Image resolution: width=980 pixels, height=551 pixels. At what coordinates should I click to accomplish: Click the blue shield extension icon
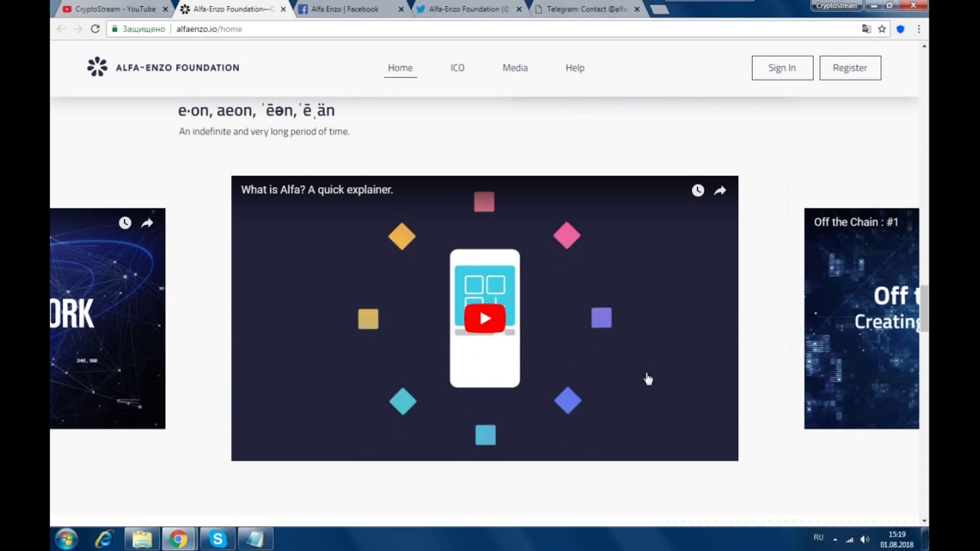coord(900,29)
